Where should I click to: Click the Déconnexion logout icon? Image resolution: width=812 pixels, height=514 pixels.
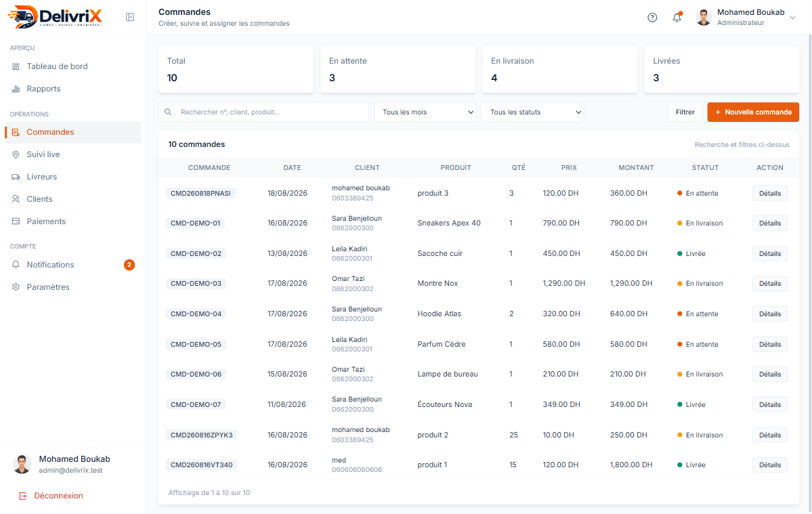click(23, 496)
